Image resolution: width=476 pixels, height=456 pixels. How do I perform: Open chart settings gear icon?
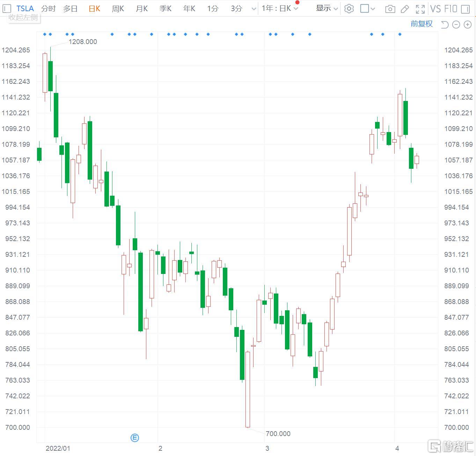[x=349, y=8]
